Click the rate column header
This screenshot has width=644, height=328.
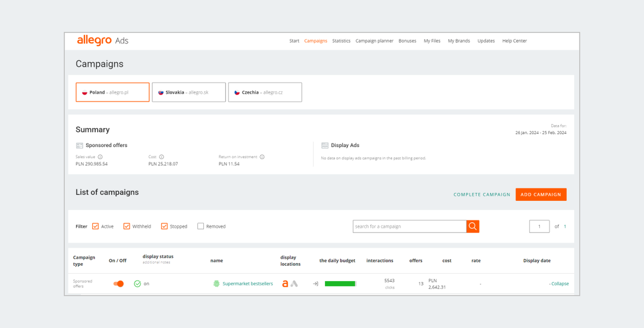pyautogui.click(x=476, y=260)
